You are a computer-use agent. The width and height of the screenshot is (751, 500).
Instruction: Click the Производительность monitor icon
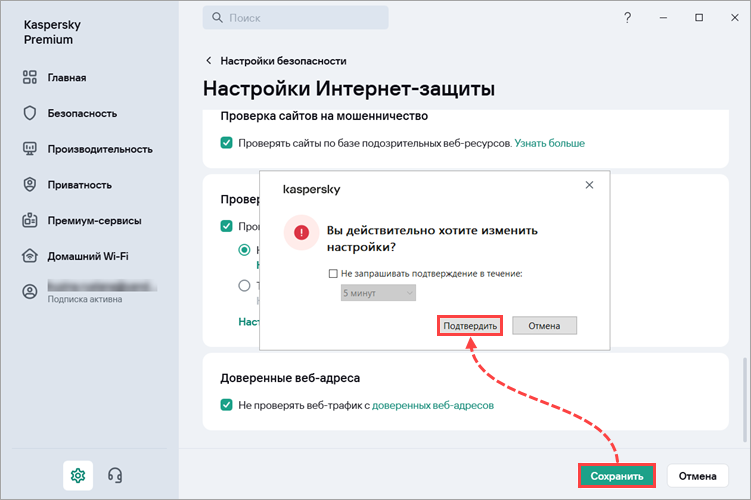click(30, 149)
